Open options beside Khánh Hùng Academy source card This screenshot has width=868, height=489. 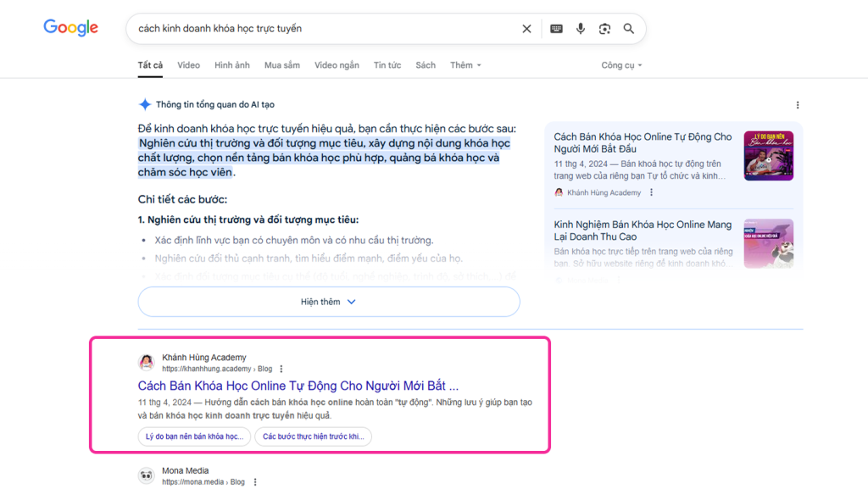pyautogui.click(x=652, y=192)
